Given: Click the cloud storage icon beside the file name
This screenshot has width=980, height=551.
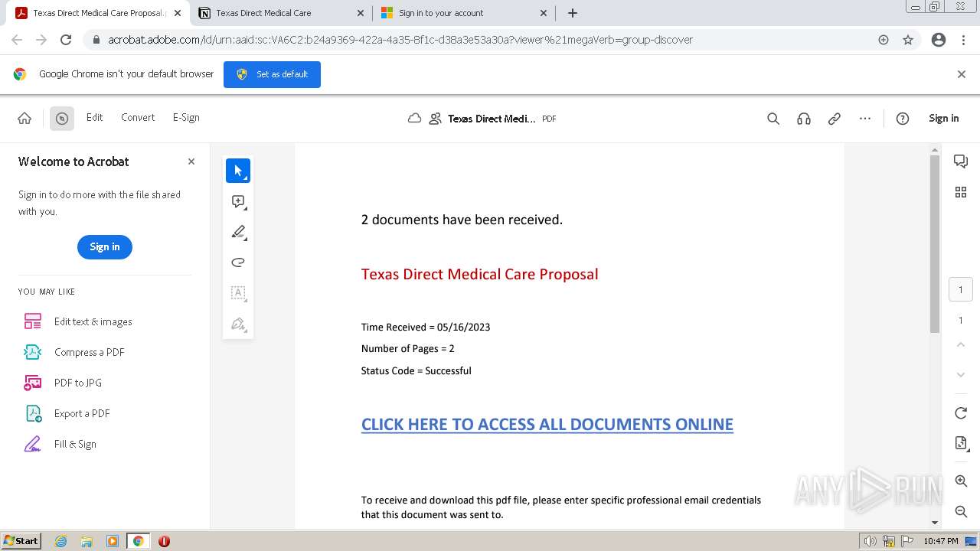Looking at the screenshot, I should click(x=414, y=118).
